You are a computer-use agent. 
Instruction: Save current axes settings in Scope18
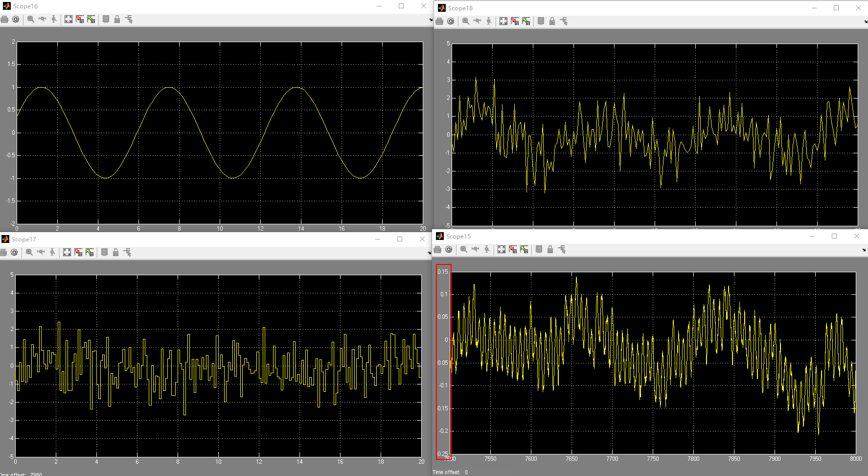515,21
